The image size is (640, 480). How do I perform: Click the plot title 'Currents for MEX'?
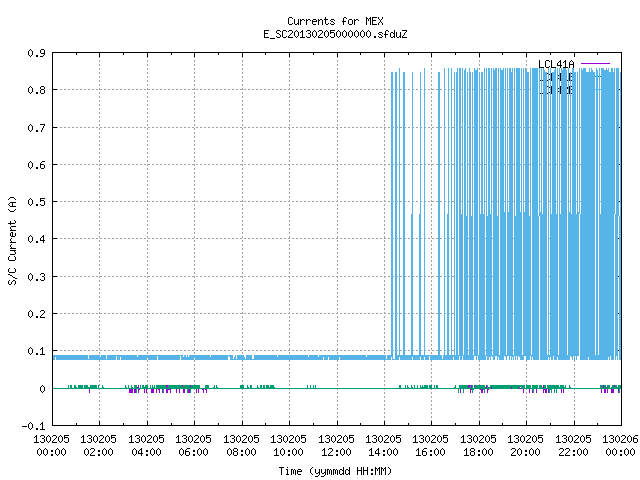click(335, 21)
